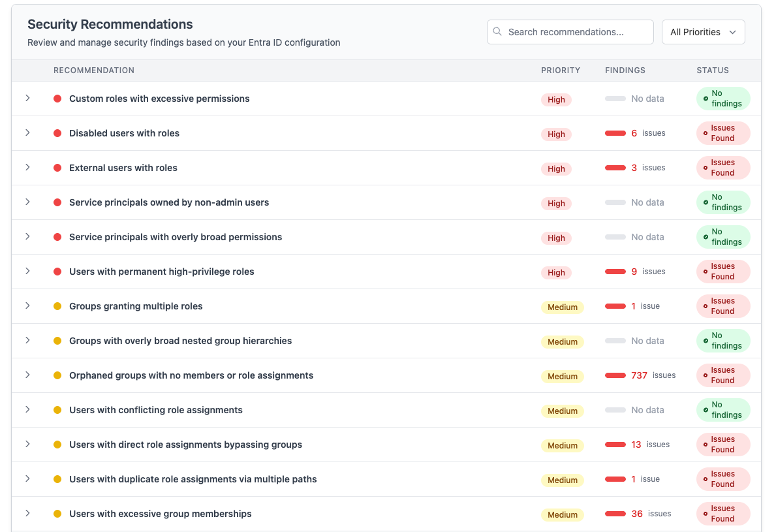
Task: Click red severity dot beside "Disabled users with roles"
Action: [59, 133]
